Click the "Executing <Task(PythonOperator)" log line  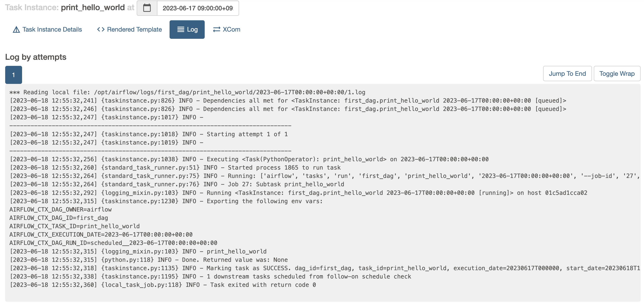point(249,159)
